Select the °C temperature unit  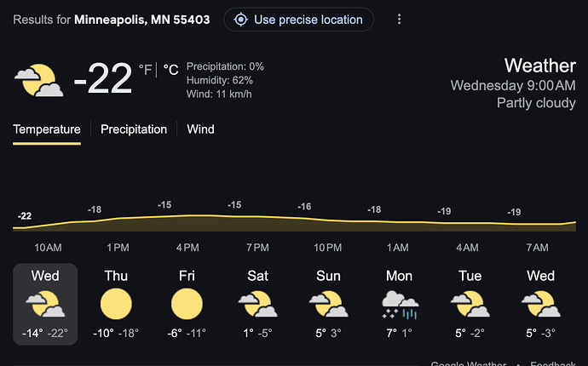[x=170, y=70]
